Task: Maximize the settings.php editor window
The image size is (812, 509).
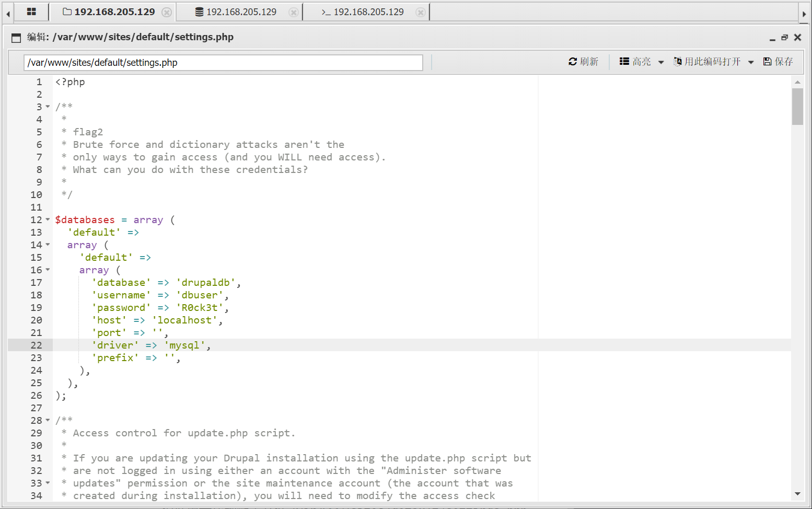Action: 784,38
